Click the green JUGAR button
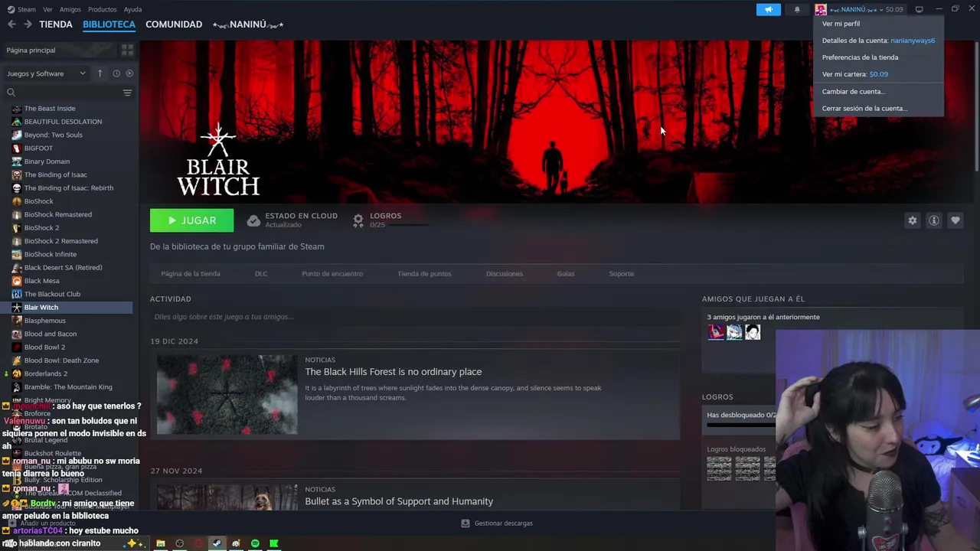The width and height of the screenshot is (980, 551). (x=191, y=220)
